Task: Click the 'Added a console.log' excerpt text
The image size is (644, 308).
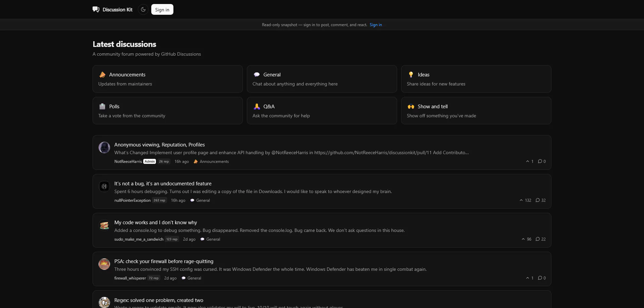Action: pos(259,231)
